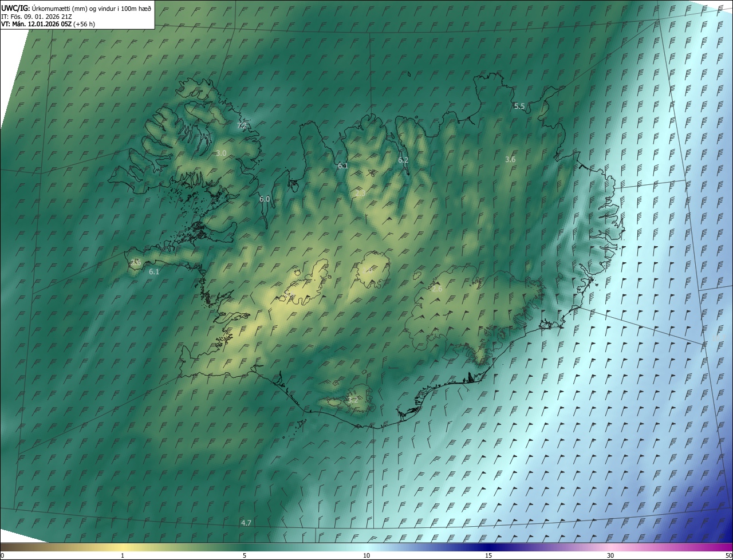Click the map value "6.0"

265,199
